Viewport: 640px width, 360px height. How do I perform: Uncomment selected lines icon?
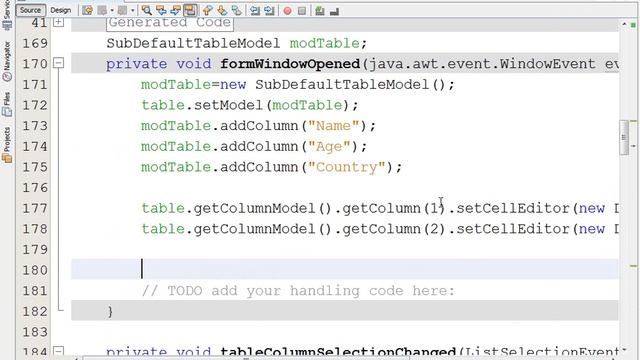pos(334,11)
